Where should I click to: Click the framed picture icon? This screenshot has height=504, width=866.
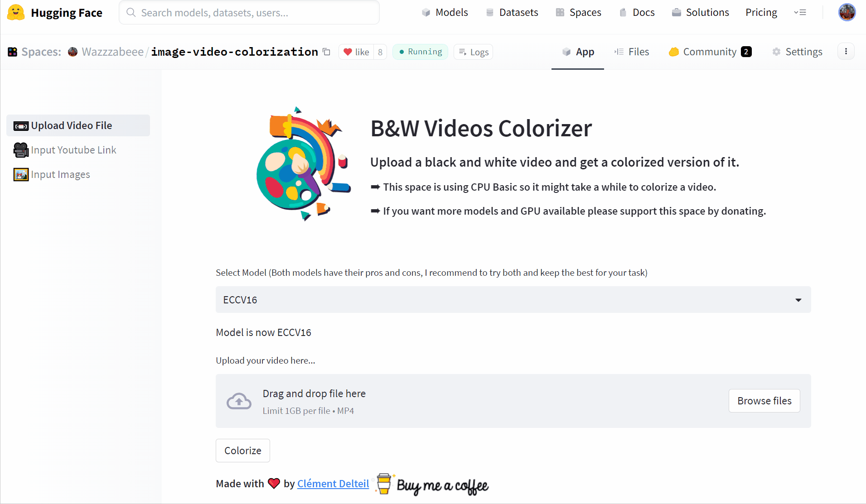tap(21, 174)
